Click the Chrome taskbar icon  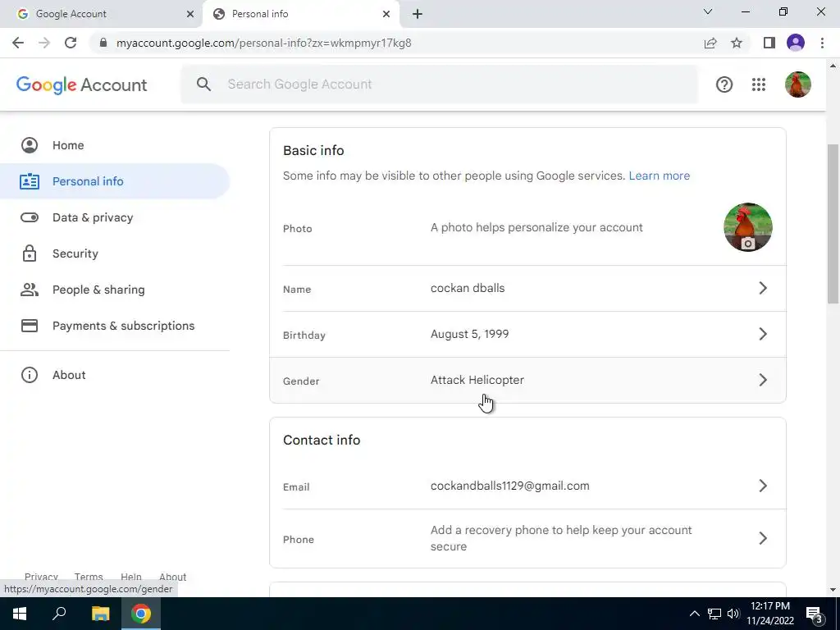(x=141, y=614)
